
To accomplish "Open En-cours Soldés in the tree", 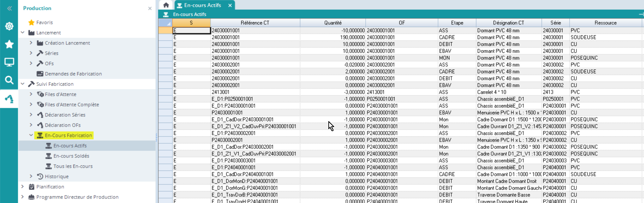I will click(x=71, y=156).
